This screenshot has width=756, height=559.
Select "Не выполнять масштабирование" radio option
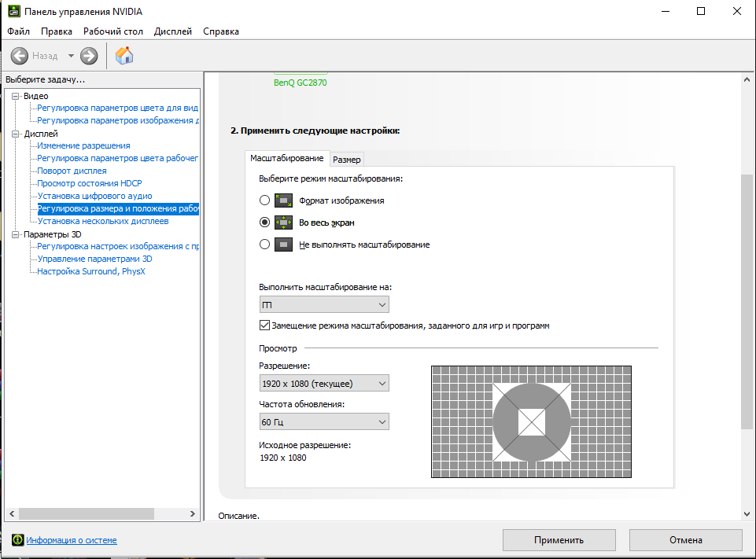[x=265, y=245]
